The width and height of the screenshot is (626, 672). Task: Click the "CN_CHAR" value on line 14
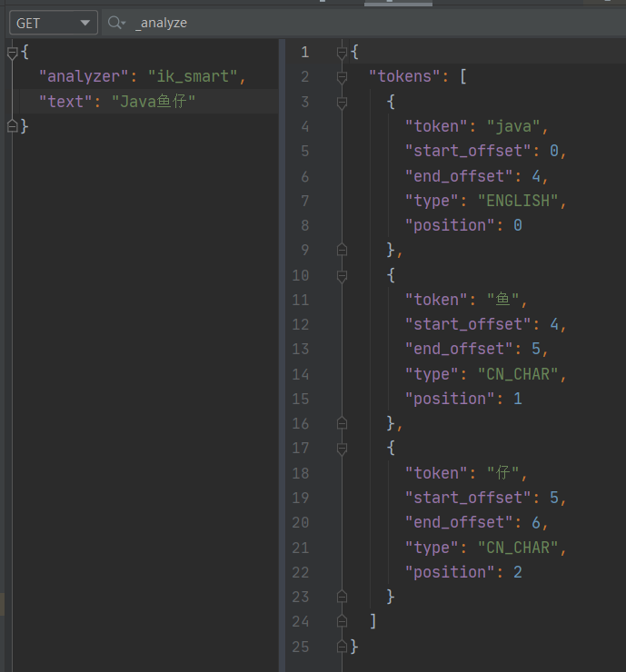(518, 374)
